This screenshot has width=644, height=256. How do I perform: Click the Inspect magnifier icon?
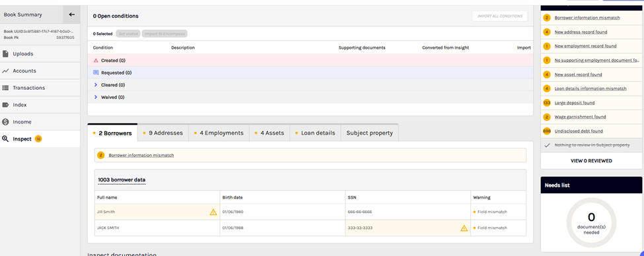(x=5, y=139)
